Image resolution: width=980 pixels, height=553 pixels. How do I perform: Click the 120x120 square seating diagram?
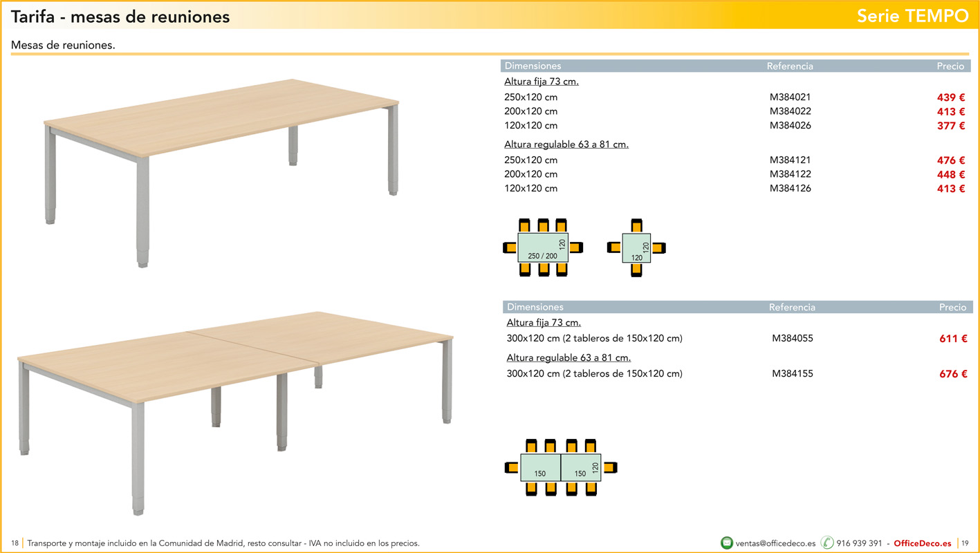coord(636,248)
